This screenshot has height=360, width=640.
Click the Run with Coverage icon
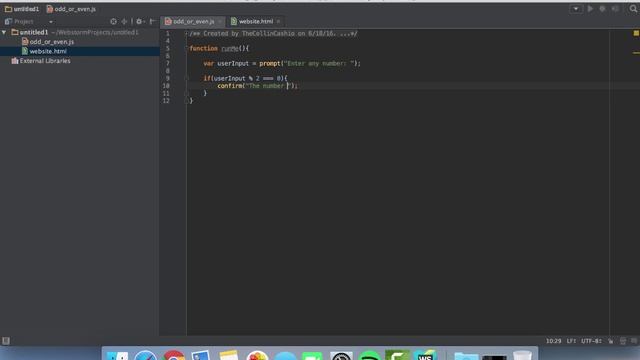[616, 9]
